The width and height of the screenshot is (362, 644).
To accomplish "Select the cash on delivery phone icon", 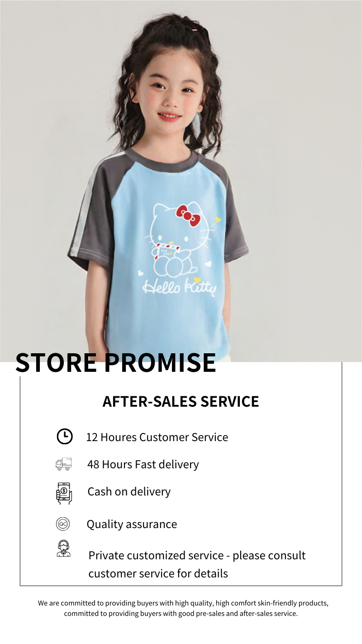I will click(64, 493).
